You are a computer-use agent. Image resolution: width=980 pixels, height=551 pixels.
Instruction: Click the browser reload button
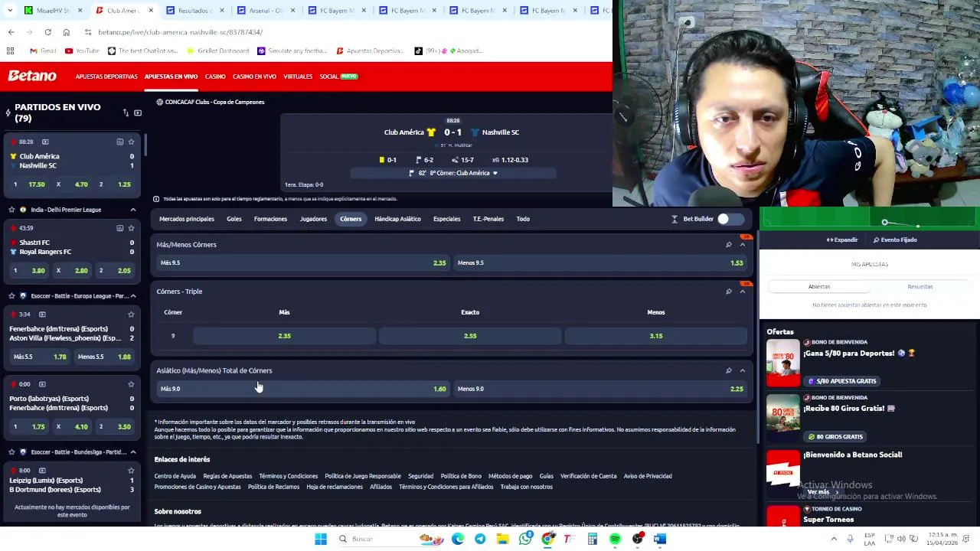pos(47,32)
